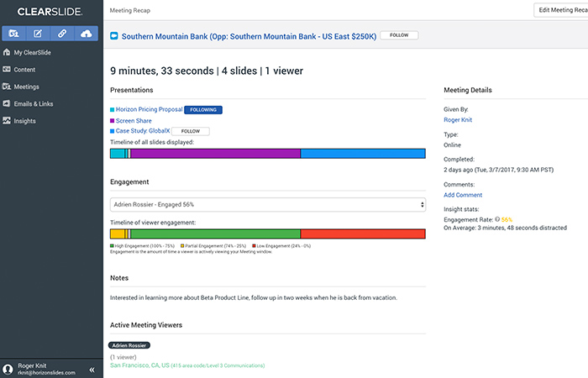Click the San Francisco, CA, US location text
Viewport: 588px width, 378px height.
click(x=139, y=365)
